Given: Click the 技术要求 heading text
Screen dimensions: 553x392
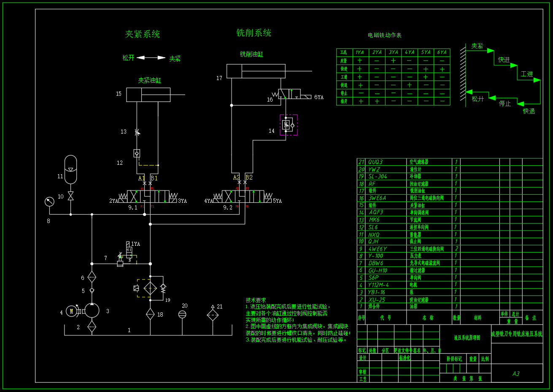Looking at the screenshot, I should (256, 300).
